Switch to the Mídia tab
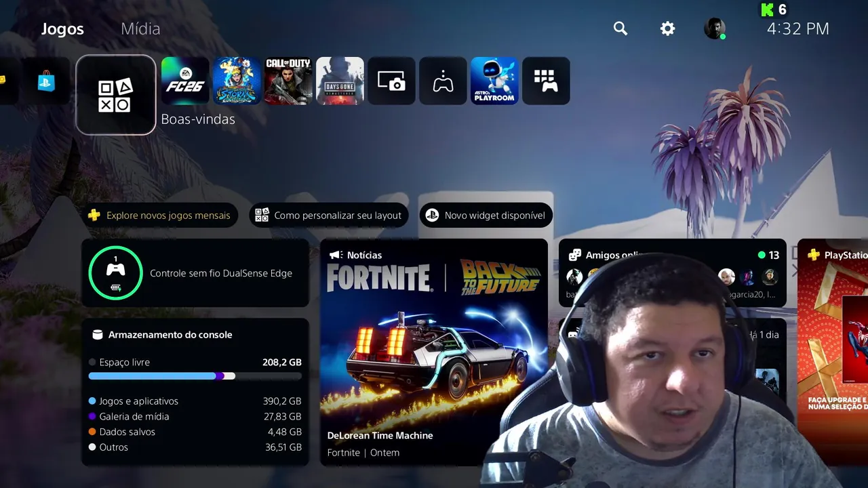 click(x=140, y=29)
